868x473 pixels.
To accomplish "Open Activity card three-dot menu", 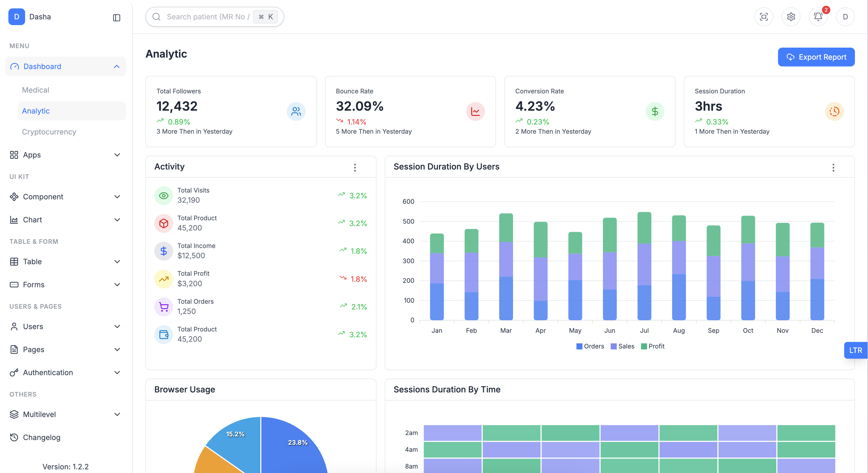I will [355, 167].
